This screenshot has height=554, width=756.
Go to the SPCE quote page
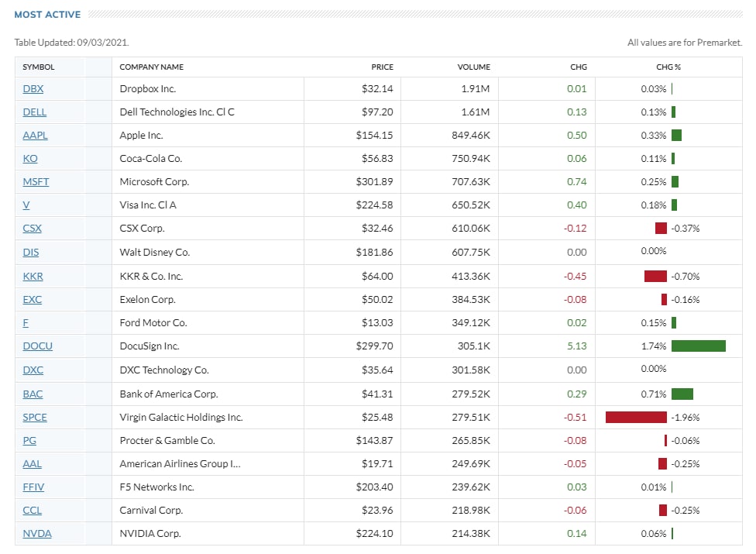point(35,417)
